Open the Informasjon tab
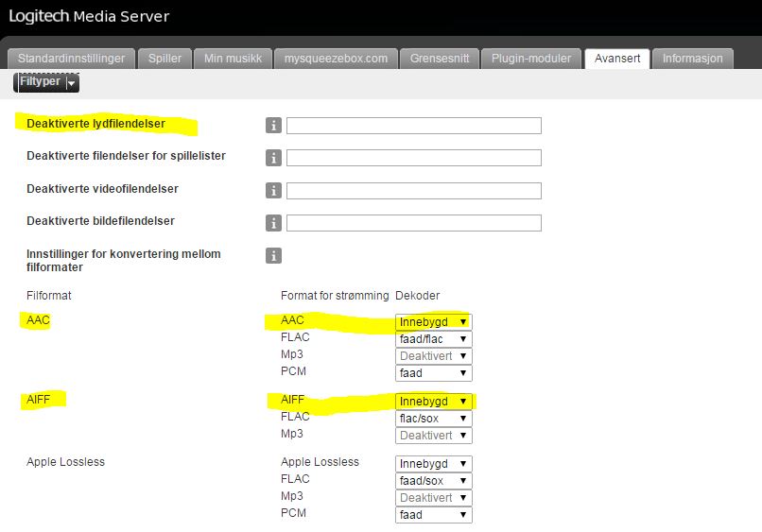Screen dimensions: 762x532 coord(692,59)
